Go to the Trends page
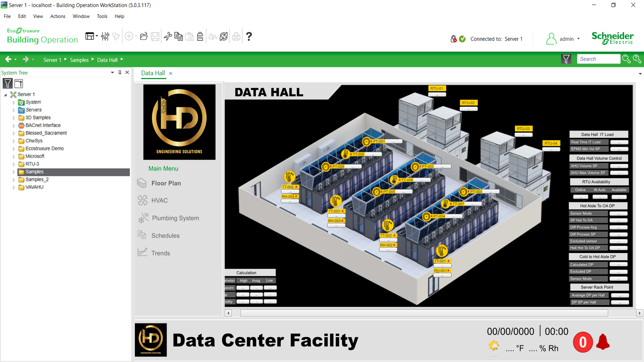The image size is (644, 362). point(161,253)
